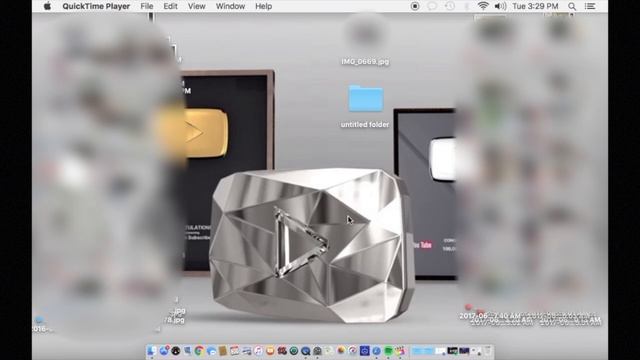The width and height of the screenshot is (640, 360).
Task: Open the Window menu
Action: [x=230, y=6]
